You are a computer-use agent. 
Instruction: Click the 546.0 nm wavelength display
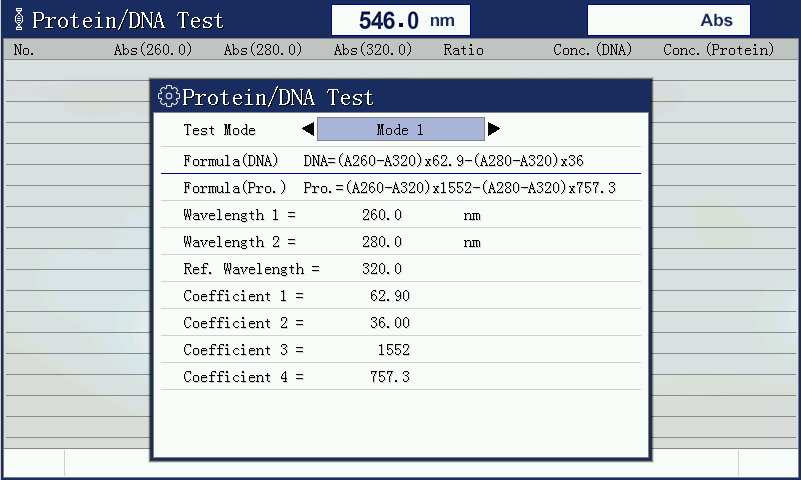click(x=400, y=20)
